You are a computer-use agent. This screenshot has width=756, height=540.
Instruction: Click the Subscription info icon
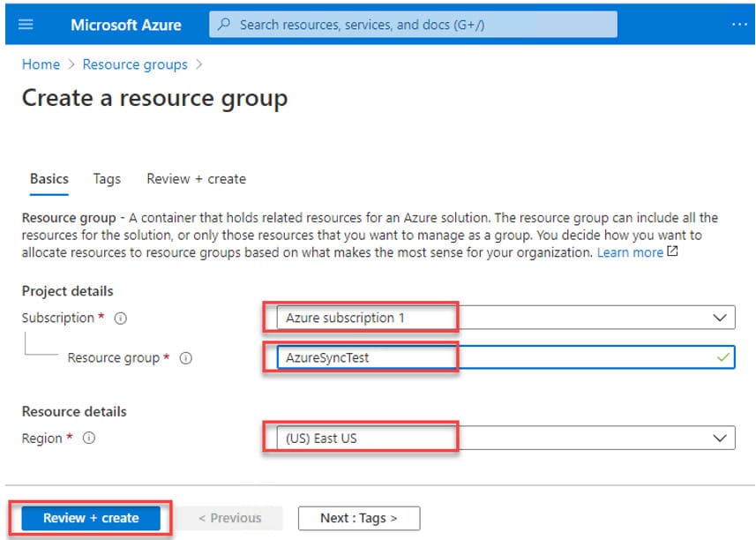pos(121,319)
